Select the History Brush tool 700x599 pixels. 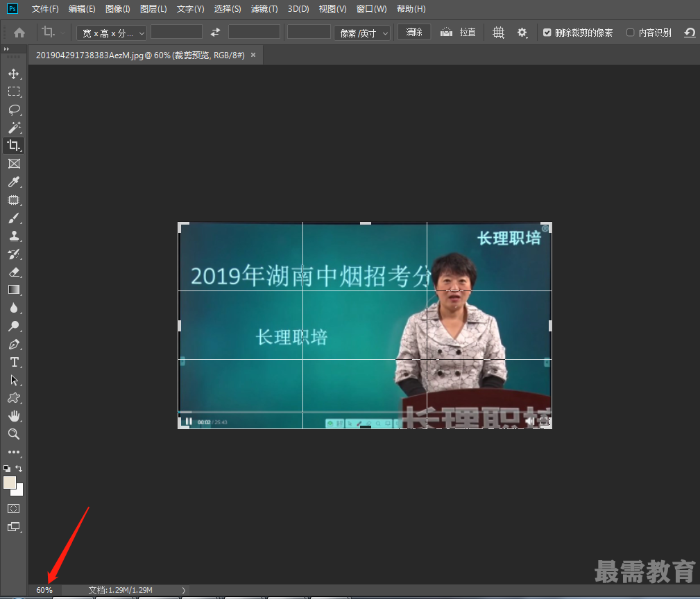pyautogui.click(x=14, y=254)
